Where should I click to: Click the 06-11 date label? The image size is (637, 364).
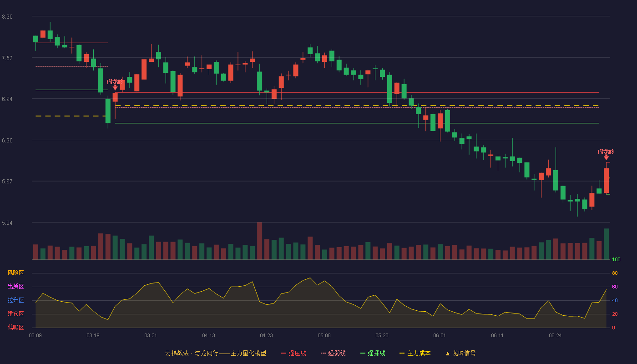[x=497, y=335]
